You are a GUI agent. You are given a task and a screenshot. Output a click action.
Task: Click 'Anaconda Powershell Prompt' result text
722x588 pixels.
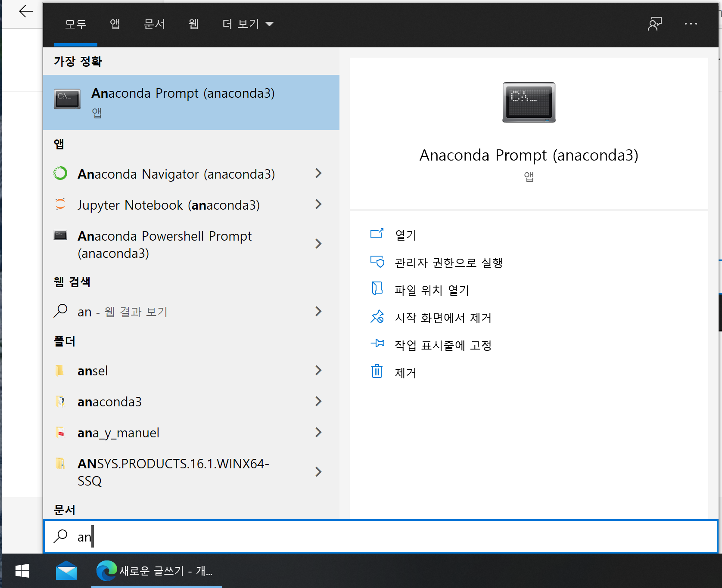(x=165, y=244)
